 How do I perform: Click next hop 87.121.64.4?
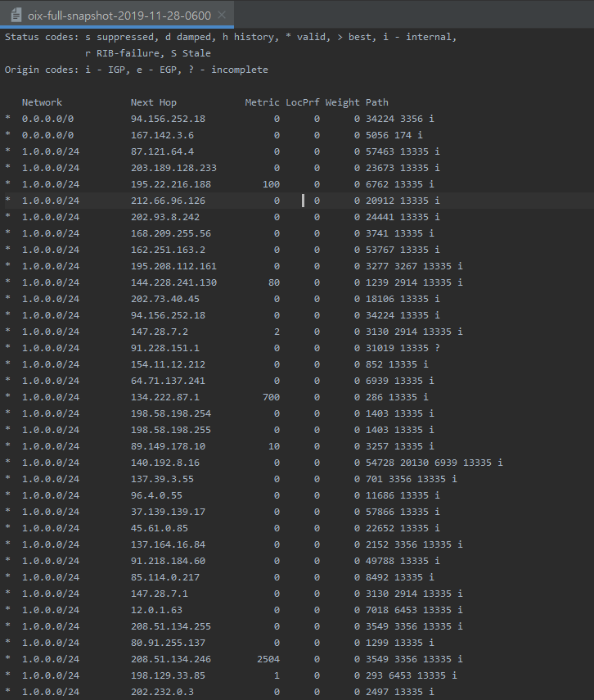(x=162, y=151)
